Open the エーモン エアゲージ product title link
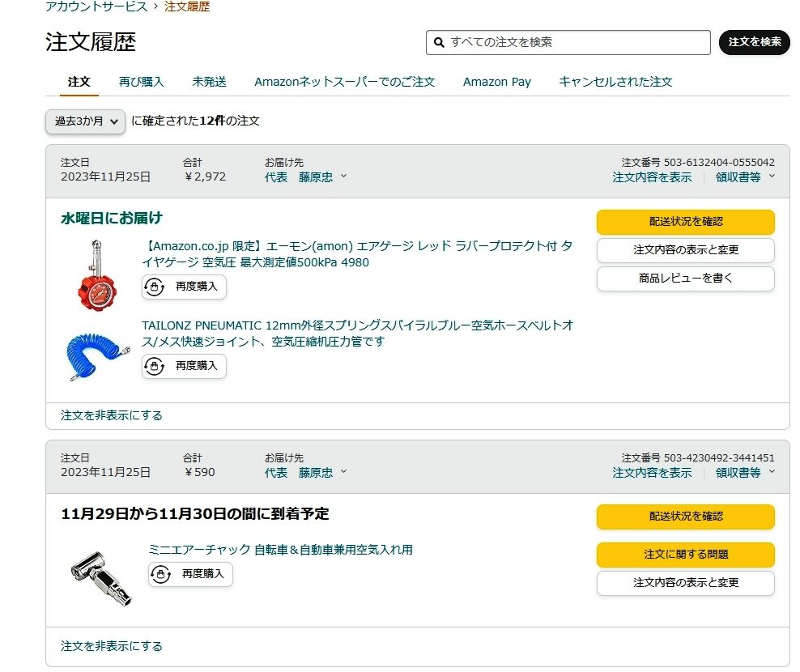The image size is (800, 672). point(357,254)
